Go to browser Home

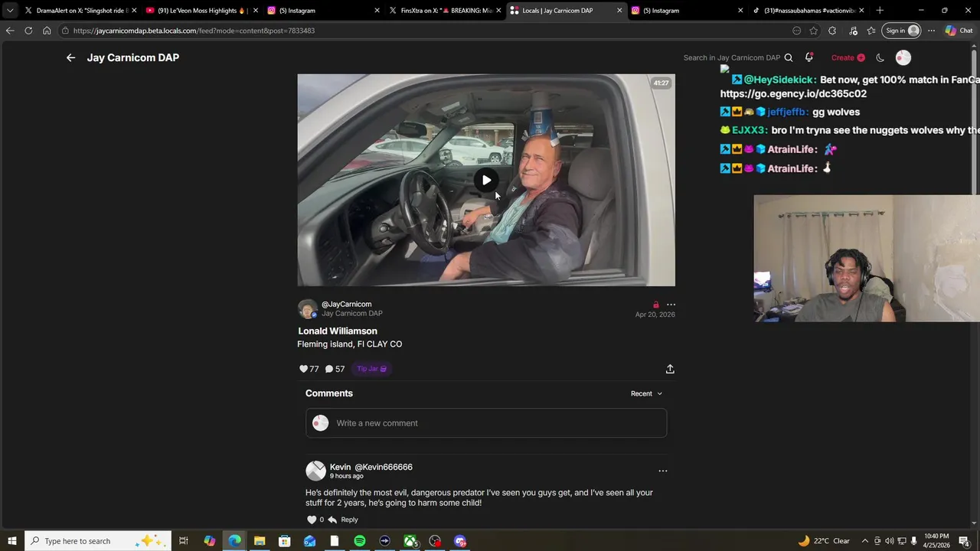[x=47, y=31]
